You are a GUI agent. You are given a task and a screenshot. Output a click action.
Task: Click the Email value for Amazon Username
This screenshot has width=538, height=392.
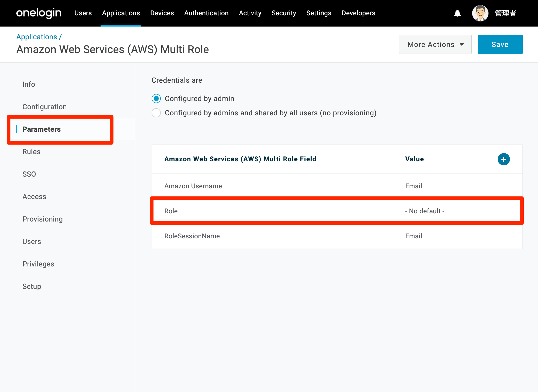413,186
